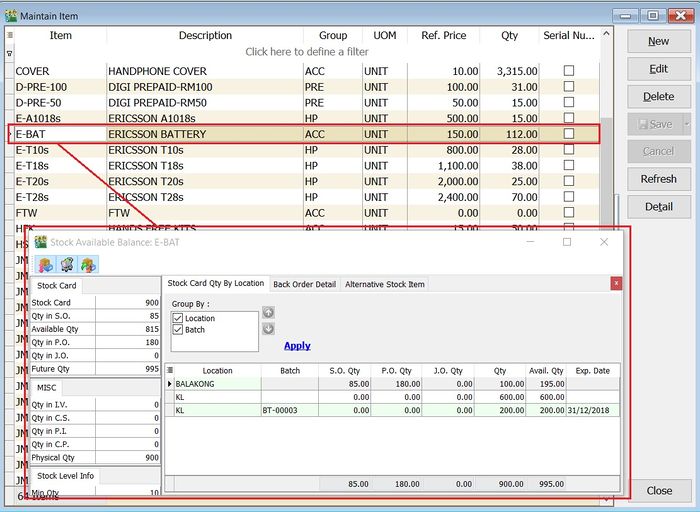Open the Save button dropdown arrow
Image resolution: width=700 pixels, height=512 pixels.
(686, 125)
